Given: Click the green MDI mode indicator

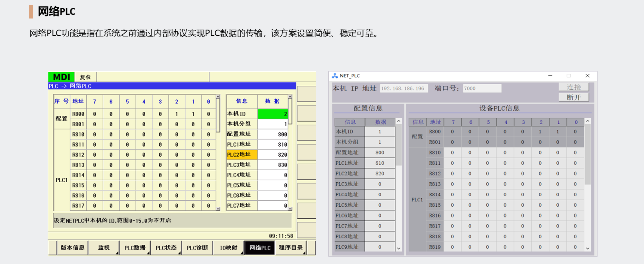Looking at the screenshot, I should 62,77.
